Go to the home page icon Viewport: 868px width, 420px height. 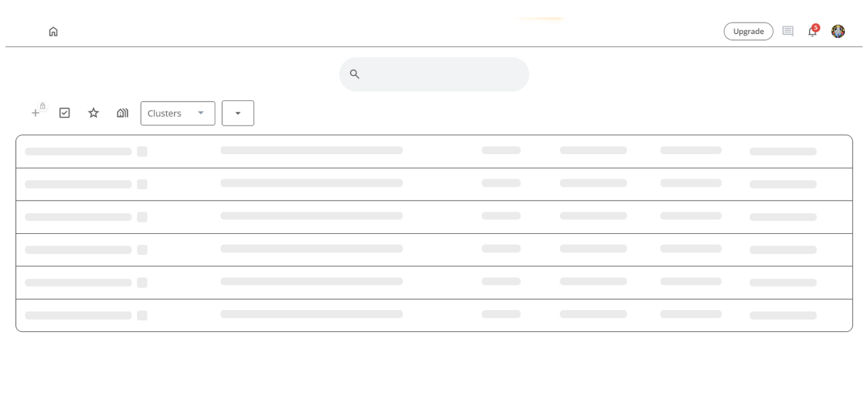click(53, 31)
